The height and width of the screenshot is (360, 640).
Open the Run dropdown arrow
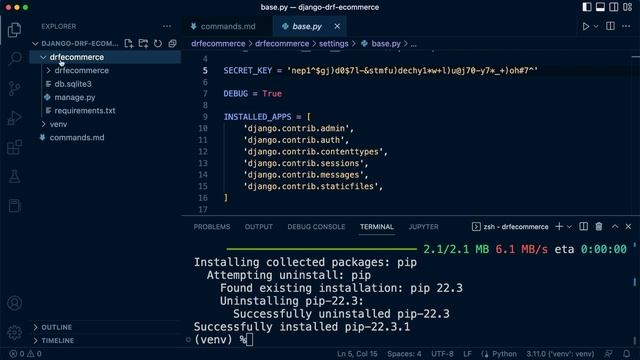point(596,27)
